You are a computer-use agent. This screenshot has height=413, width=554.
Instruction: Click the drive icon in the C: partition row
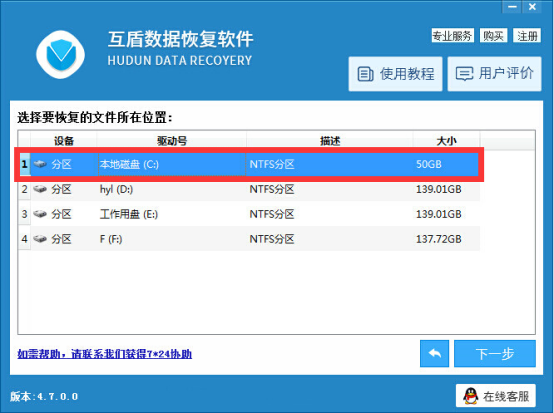click(40, 164)
